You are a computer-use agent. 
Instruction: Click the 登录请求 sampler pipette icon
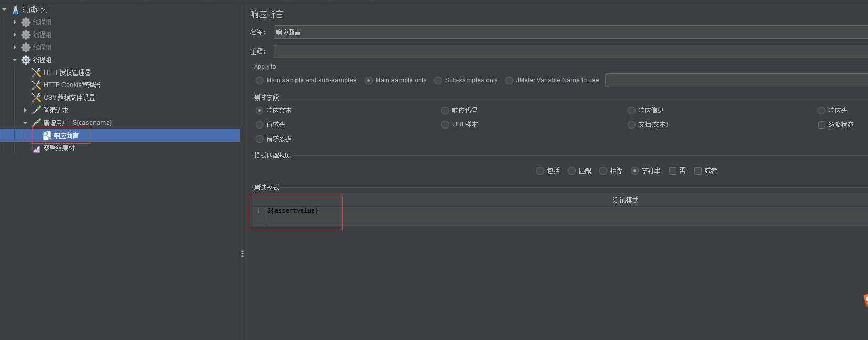(36, 110)
